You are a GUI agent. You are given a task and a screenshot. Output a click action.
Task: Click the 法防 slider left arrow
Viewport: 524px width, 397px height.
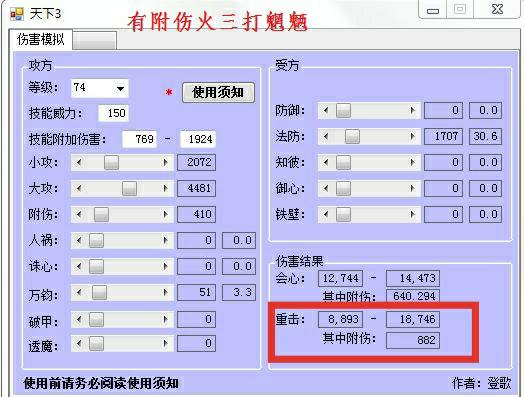(x=326, y=136)
